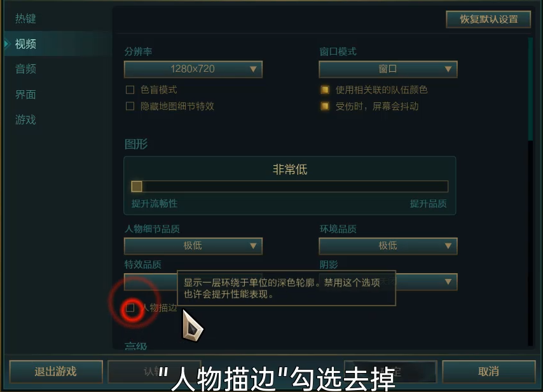Viewport: 543px width, 392px height.
Task: Disable the 受伤时屏幕会抖动 checkbox
Action: point(325,106)
